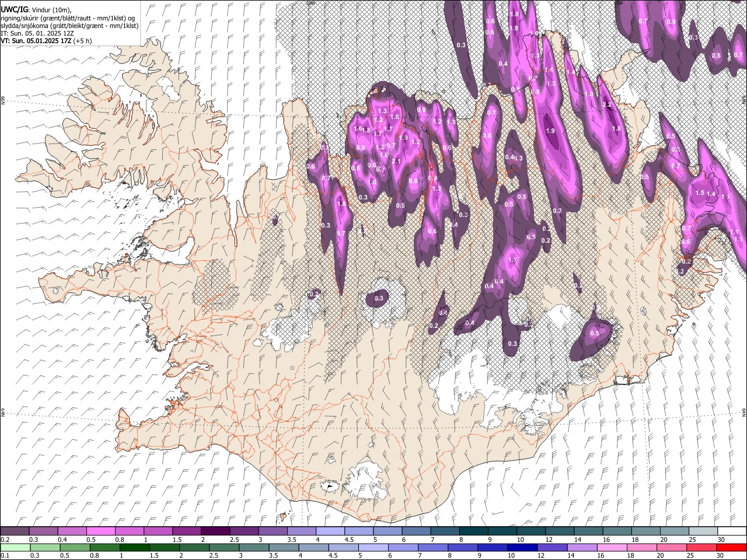Click the VT: Sun. 05.01.2025 17Z (+5 h) line
The width and height of the screenshot is (747, 560).
point(46,41)
